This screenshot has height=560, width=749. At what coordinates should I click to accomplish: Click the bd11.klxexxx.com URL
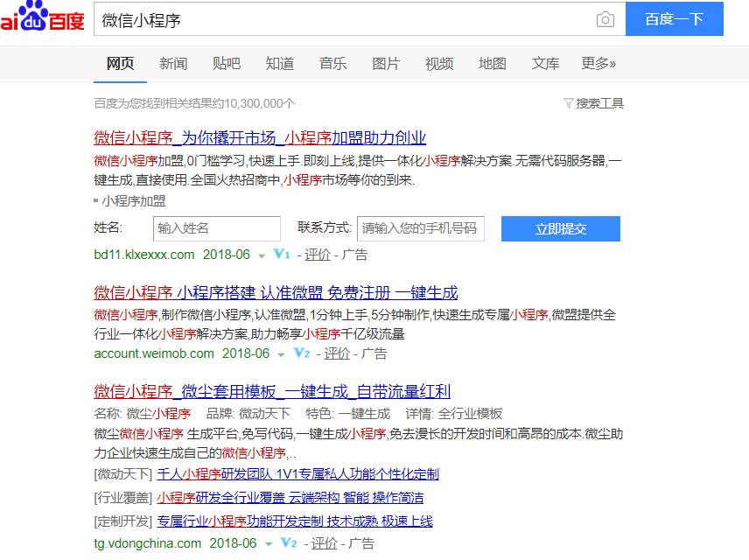[144, 255]
